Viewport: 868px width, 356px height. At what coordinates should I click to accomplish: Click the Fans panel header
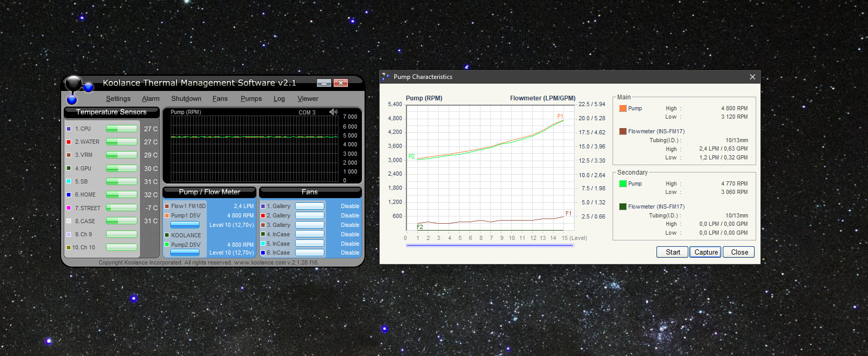coord(310,192)
